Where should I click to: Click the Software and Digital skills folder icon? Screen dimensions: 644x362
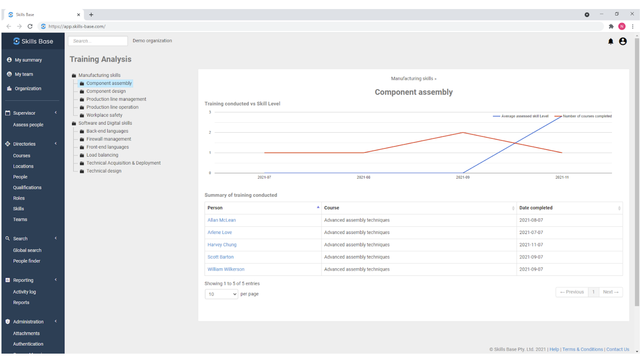tap(74, 123)
